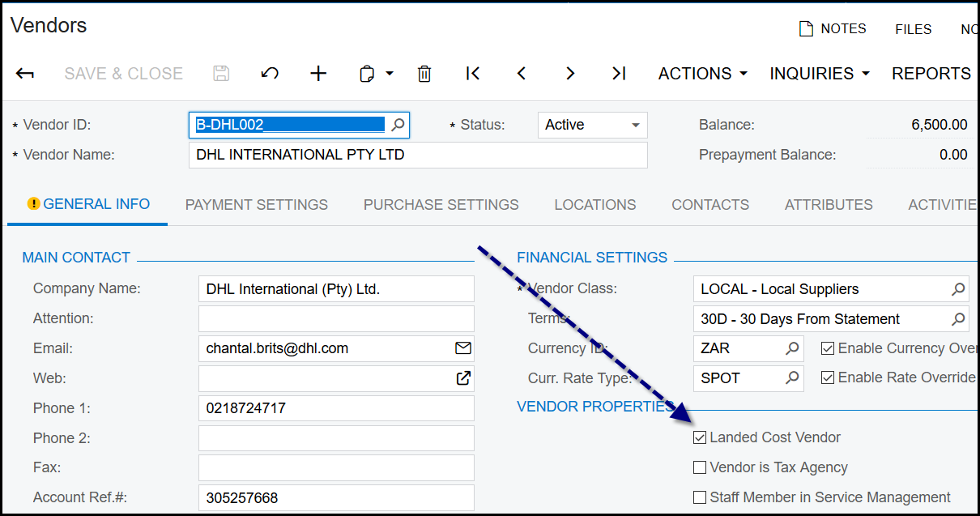Image resolution: width=980 pixels, height=516 pixels.
Task: Click the back arrow icon
Action: [25, 74]
